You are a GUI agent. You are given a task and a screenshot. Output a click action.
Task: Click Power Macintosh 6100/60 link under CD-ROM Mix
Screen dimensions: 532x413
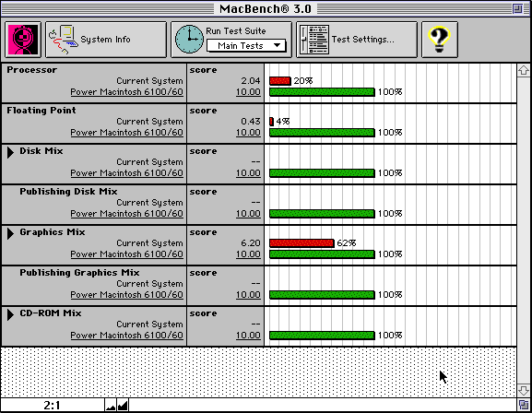[x=126, y=336]
